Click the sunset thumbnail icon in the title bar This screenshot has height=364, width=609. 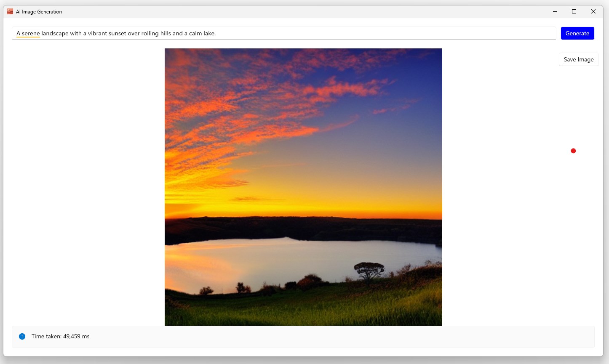coord(9,11)
